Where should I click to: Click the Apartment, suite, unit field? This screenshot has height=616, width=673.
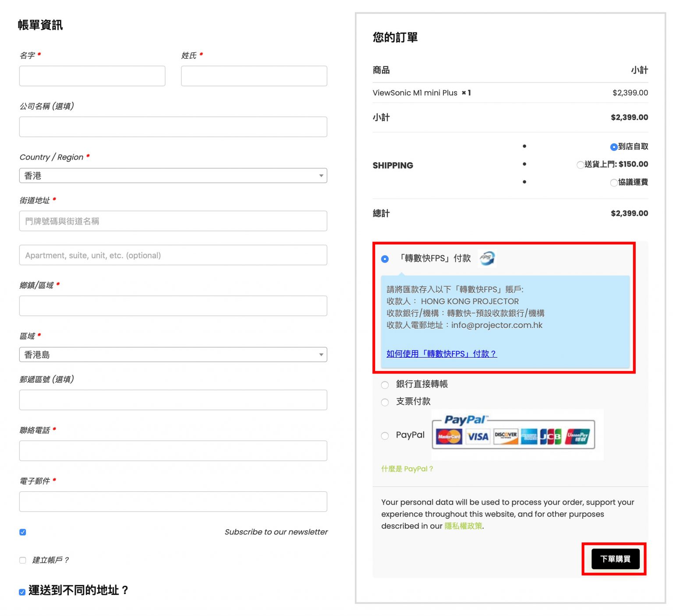pos(173,255)
